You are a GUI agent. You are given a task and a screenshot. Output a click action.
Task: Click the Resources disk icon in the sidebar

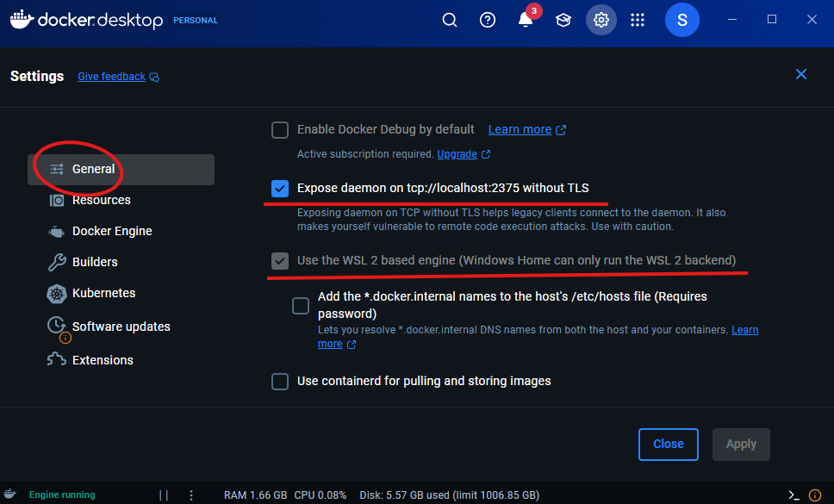[x=56, y=201]
